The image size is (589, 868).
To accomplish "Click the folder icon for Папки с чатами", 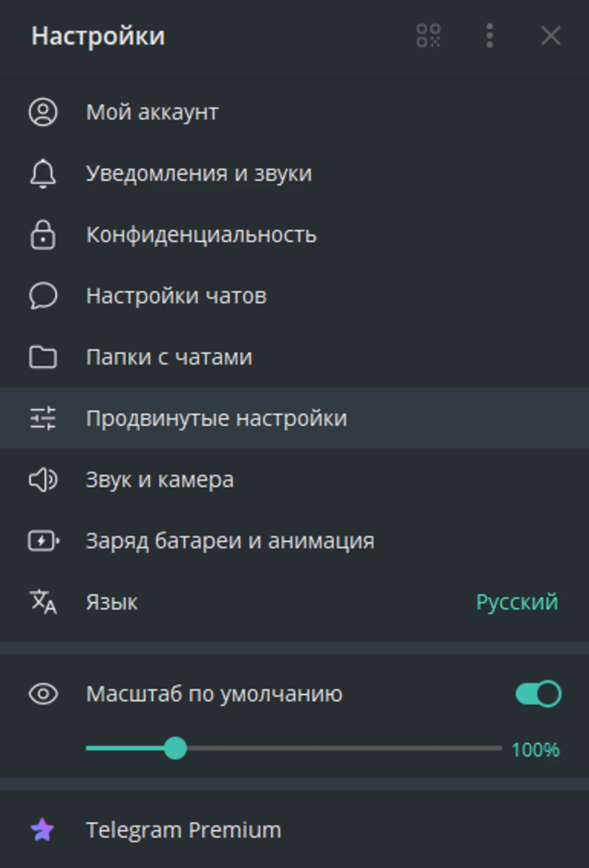I will (43, 357).
